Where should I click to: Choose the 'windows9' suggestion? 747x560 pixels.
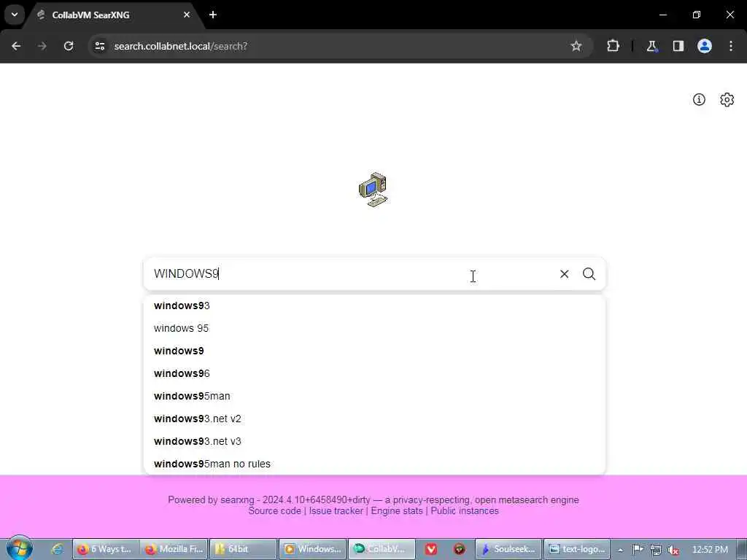coord(374,351)
